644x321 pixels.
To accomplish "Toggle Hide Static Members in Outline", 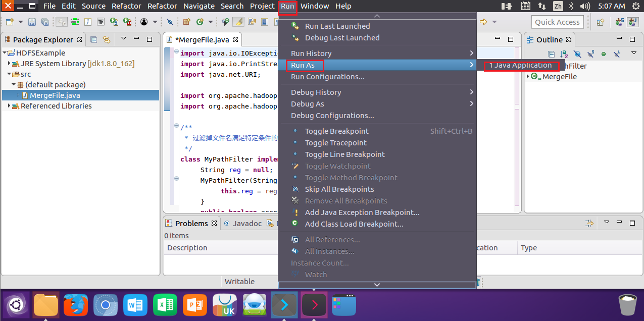I will tap(590, 54).
